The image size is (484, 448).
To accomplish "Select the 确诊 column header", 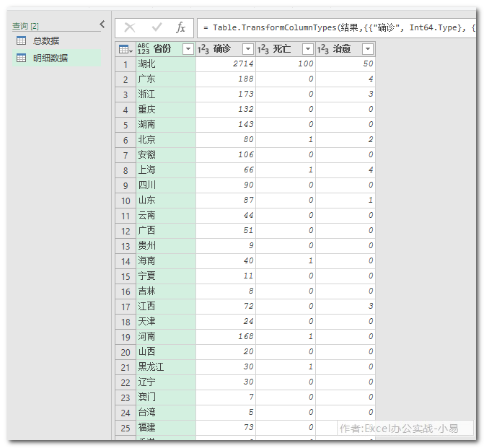I will 226,49.
